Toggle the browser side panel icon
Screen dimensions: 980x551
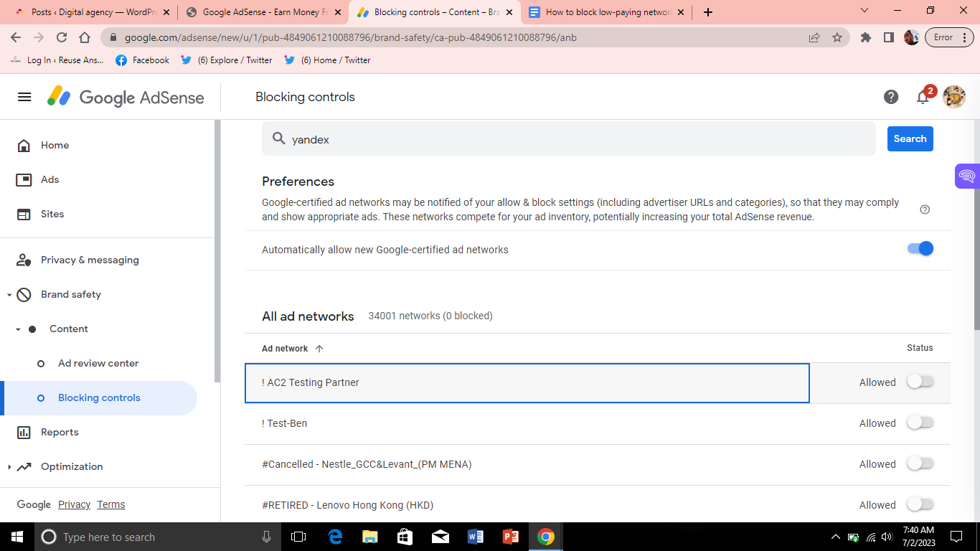click(889, 38)
